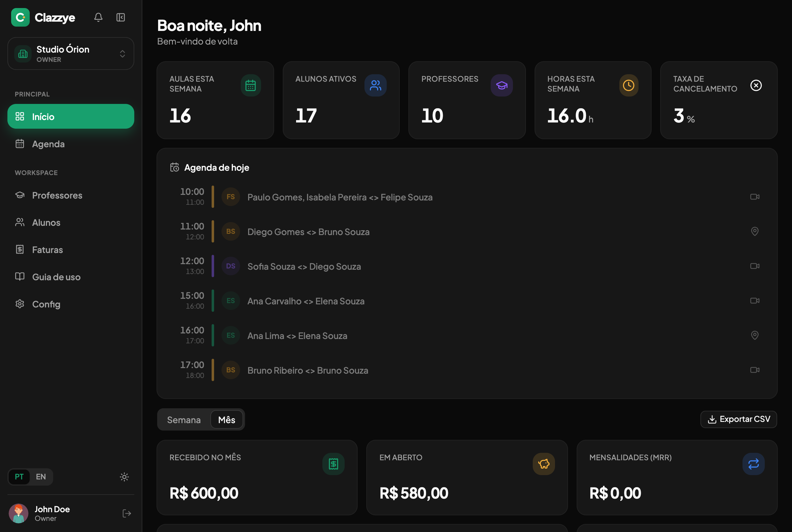792x532 pixels.
Task: Click the R$ 0,00 MRR value
Action: pos(615,493)
